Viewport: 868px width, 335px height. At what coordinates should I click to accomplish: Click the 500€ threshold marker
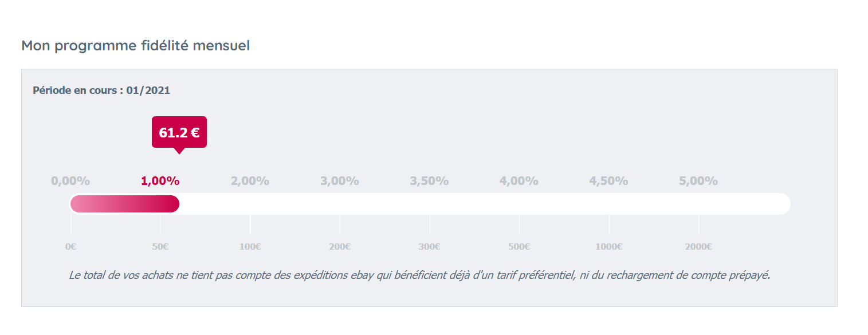pyautogui.click(x=519, y=247)
